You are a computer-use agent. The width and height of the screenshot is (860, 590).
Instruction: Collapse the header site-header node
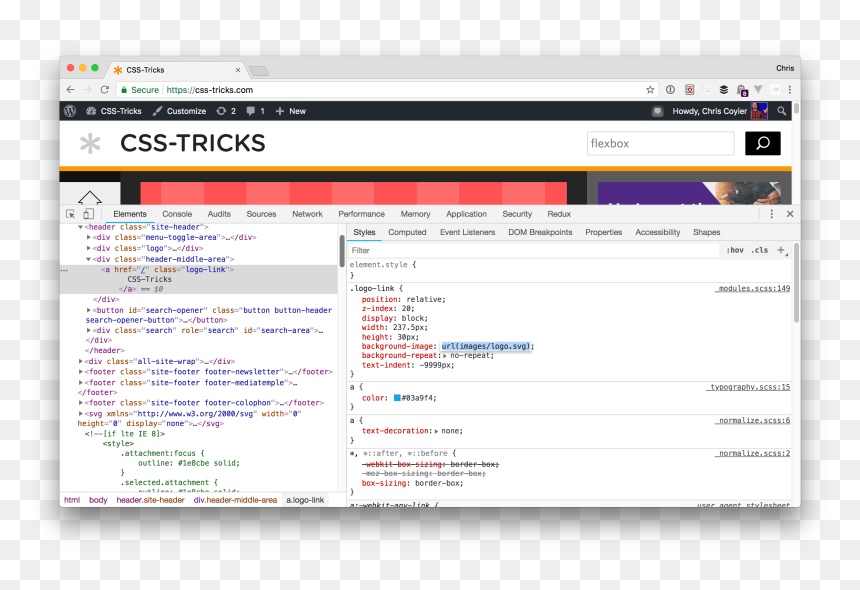click(80, 227)
